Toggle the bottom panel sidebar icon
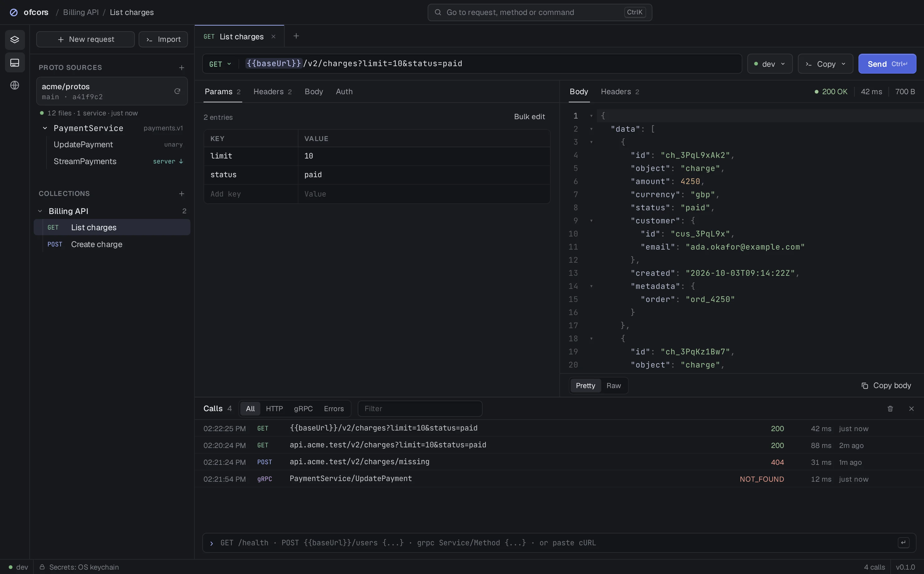924x574 pixels. tap(15, 63)
